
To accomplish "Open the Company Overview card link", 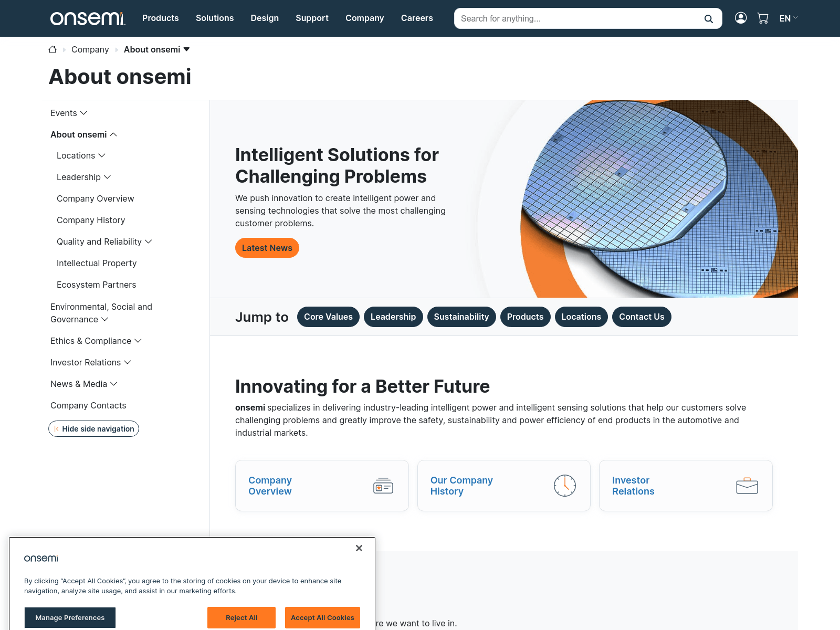I will [270, 486].
